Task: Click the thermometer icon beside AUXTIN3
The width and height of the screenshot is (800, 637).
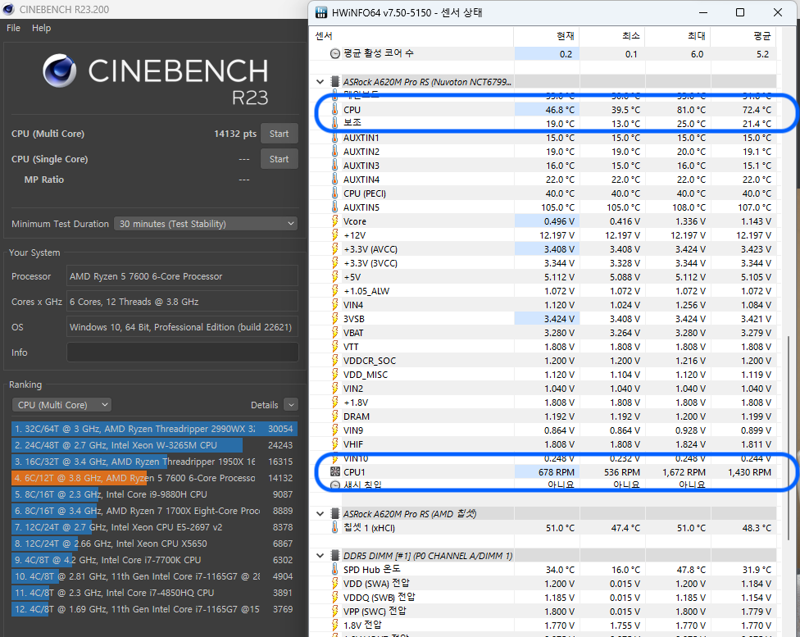Action: click(335, 165)
